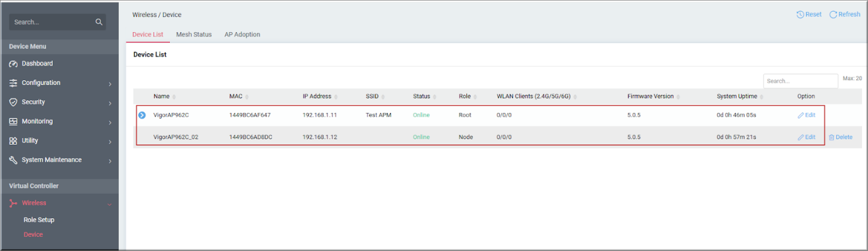The image size is (868, 251).
Task: Click the pencil icon for VigorAP962C_02 row
Action: click(801, 137)
